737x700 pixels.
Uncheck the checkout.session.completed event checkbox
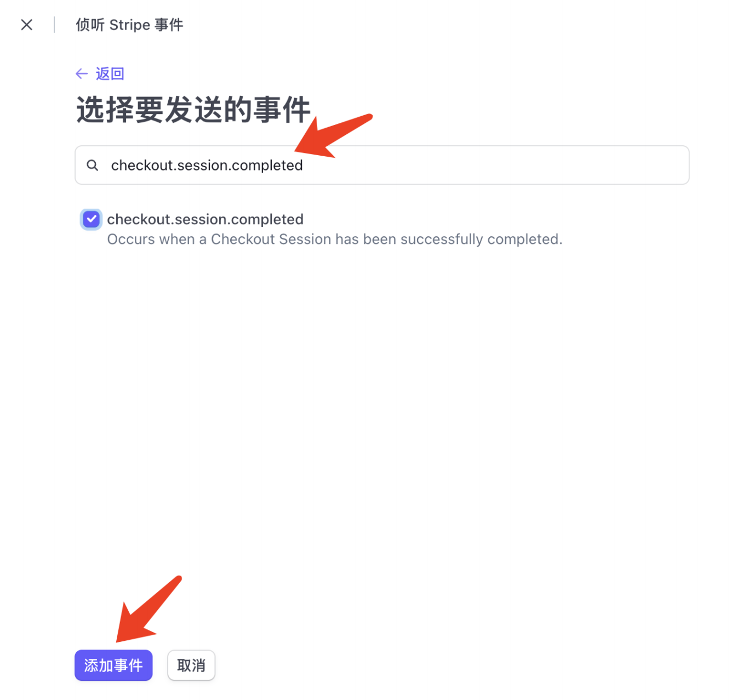coord(91,219)
